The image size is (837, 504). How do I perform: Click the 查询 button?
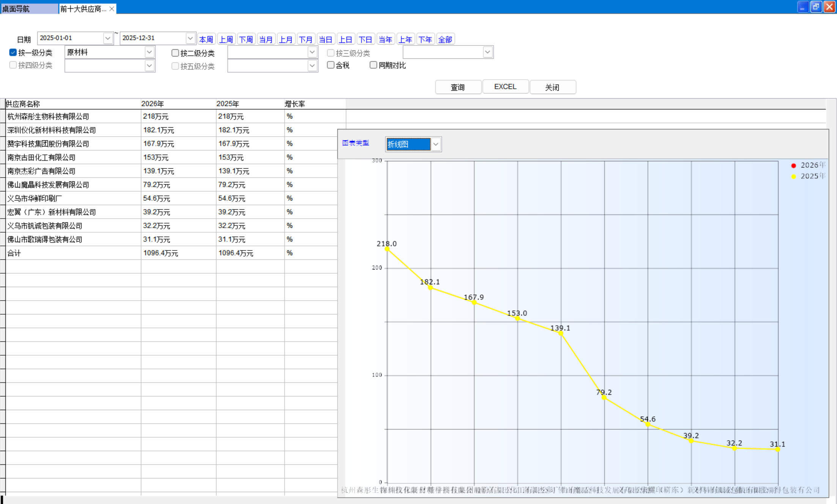[458, 87]
